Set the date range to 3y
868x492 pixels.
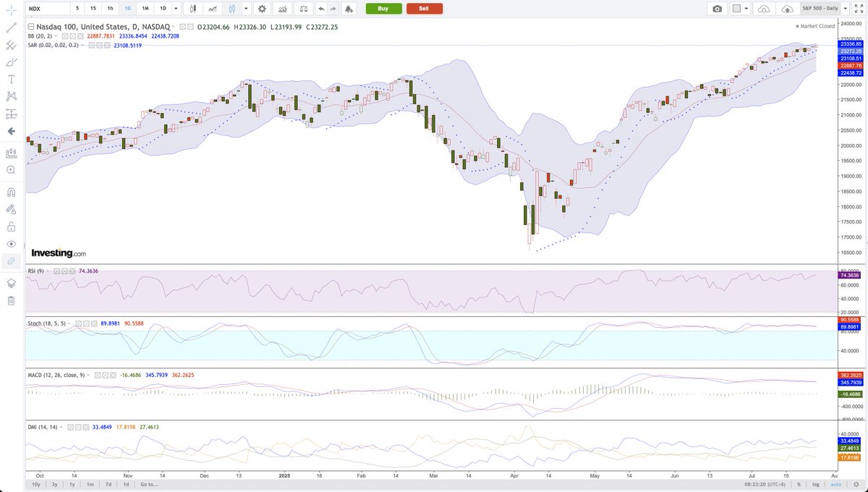coord(54,484)
